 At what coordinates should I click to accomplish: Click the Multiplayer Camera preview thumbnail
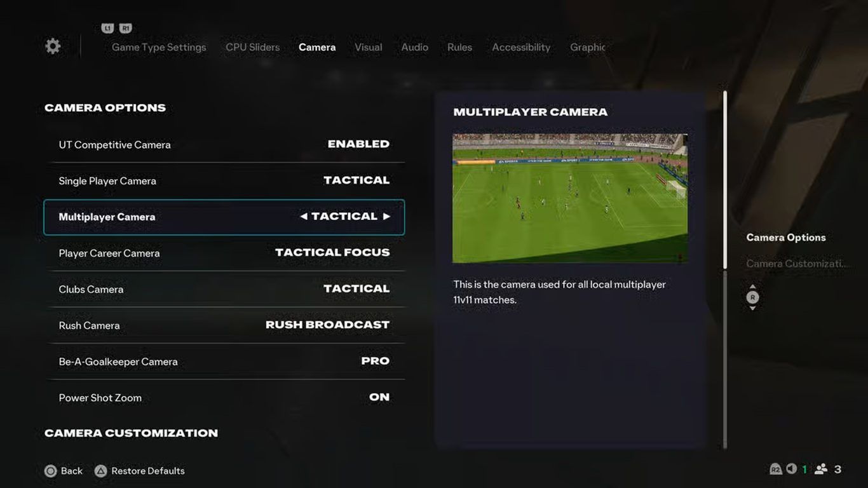[570, 198]
